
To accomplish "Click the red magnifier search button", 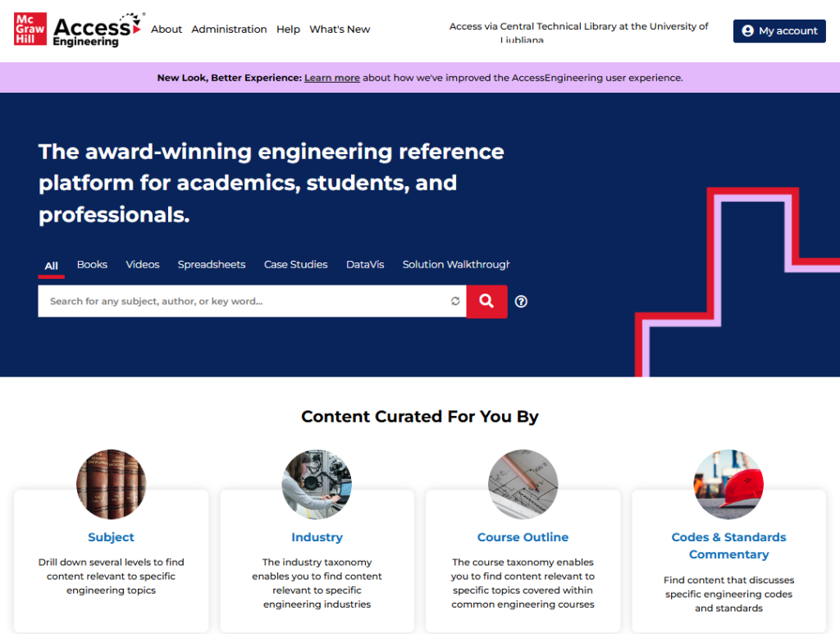I will click(486, 302).
